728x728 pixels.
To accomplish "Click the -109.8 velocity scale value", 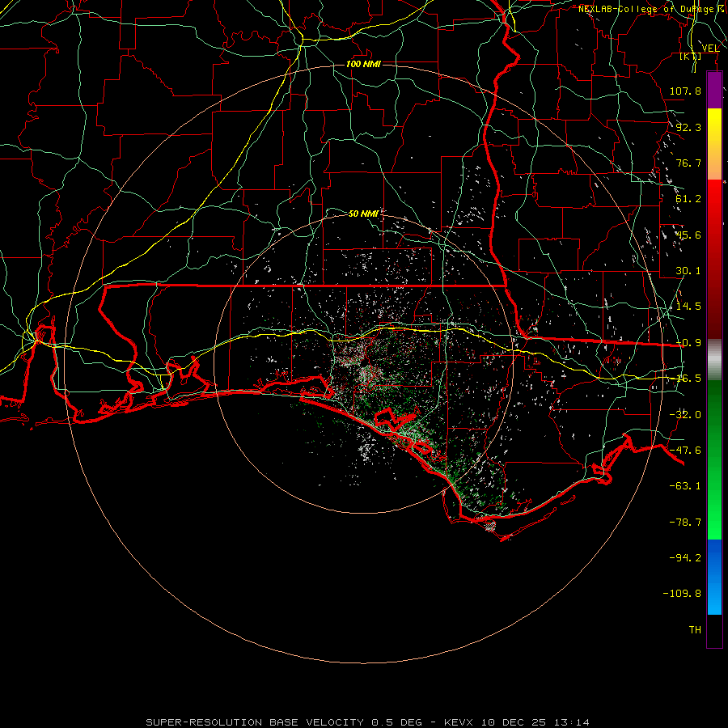I will pos(682,594).
